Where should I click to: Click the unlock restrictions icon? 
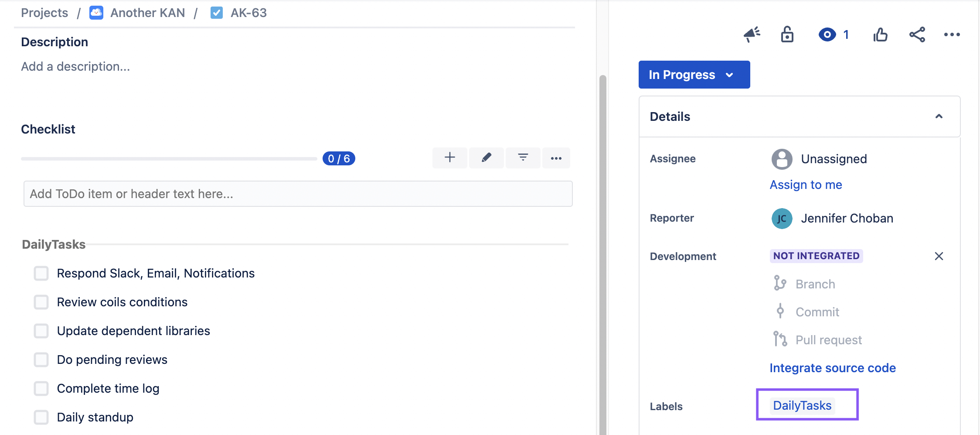point(787,34)
